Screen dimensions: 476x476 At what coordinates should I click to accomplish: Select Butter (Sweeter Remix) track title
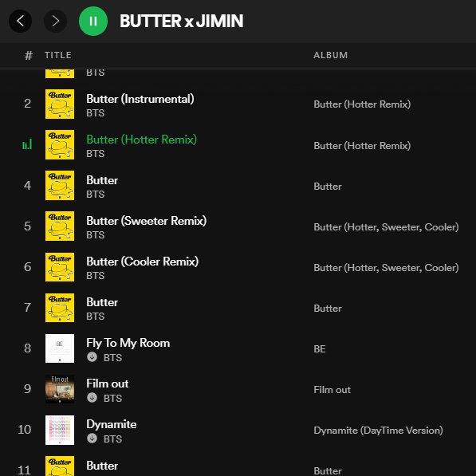(x=147, y=221)
